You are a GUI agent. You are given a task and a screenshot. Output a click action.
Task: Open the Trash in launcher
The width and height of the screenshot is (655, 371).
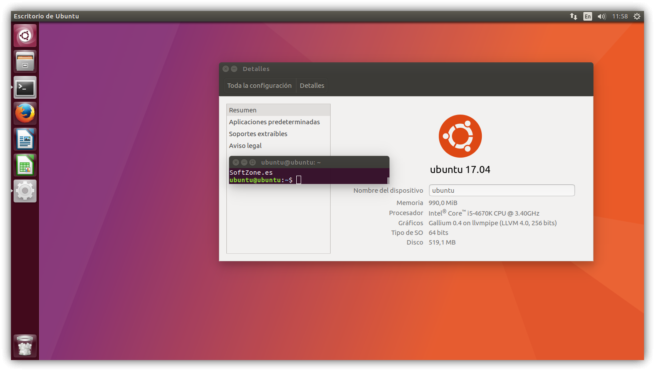click(25, 345)
